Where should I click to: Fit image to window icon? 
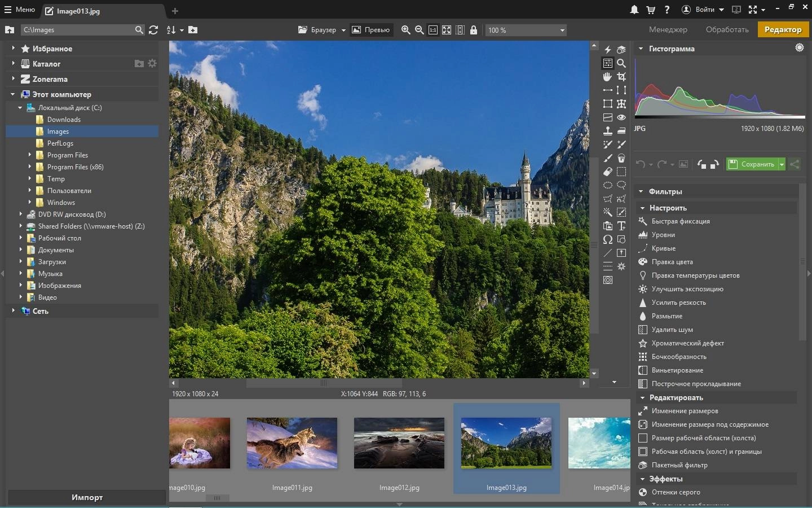point(446,30)
